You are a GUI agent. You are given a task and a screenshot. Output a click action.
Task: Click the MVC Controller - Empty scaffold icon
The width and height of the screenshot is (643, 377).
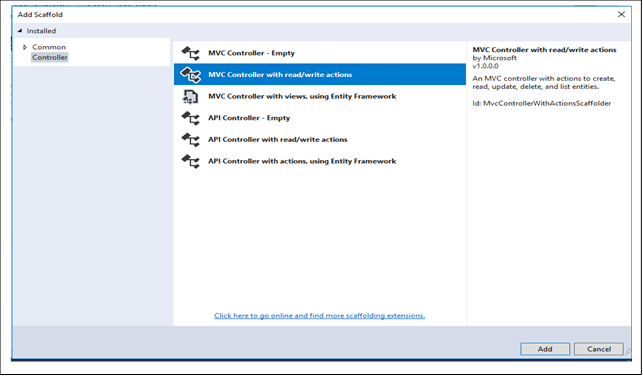click(190, 53)
